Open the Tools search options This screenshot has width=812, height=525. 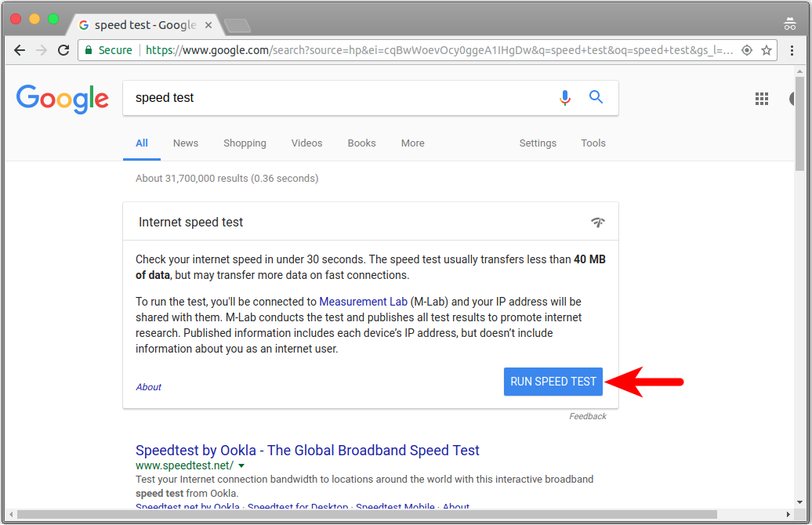pyautogui.click(x=593, y=143)
